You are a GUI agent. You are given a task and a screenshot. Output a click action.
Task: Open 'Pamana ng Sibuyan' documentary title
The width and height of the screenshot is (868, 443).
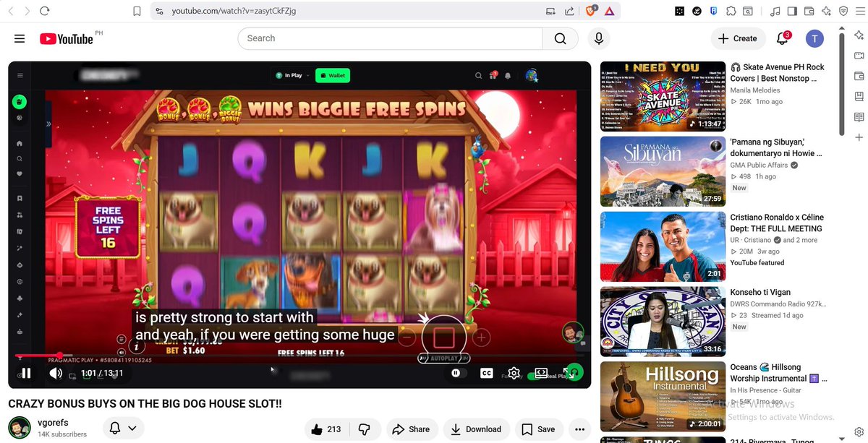click(775, 147)
